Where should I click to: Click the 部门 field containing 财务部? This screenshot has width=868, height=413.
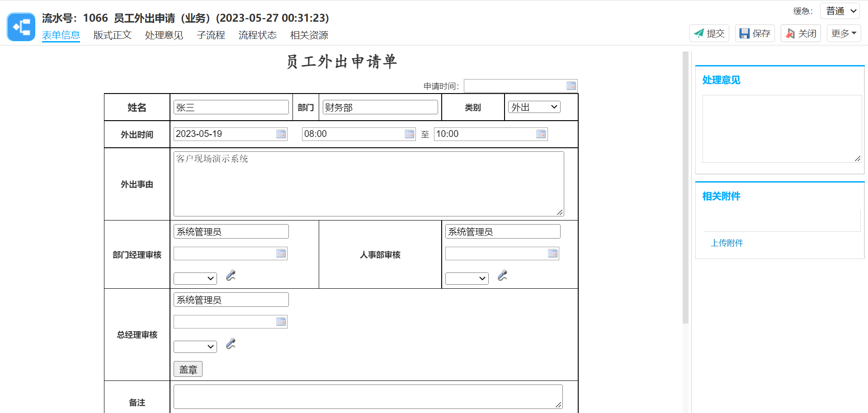380,107
